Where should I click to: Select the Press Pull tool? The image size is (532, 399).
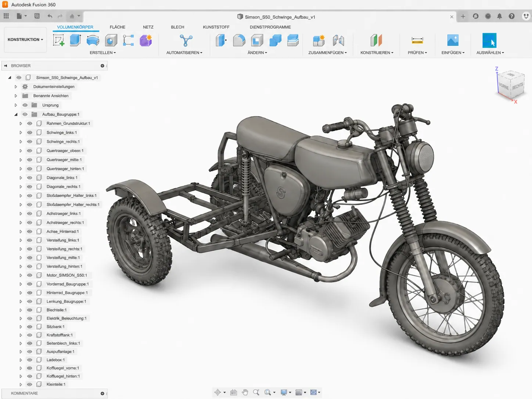(x=221, y=40)
